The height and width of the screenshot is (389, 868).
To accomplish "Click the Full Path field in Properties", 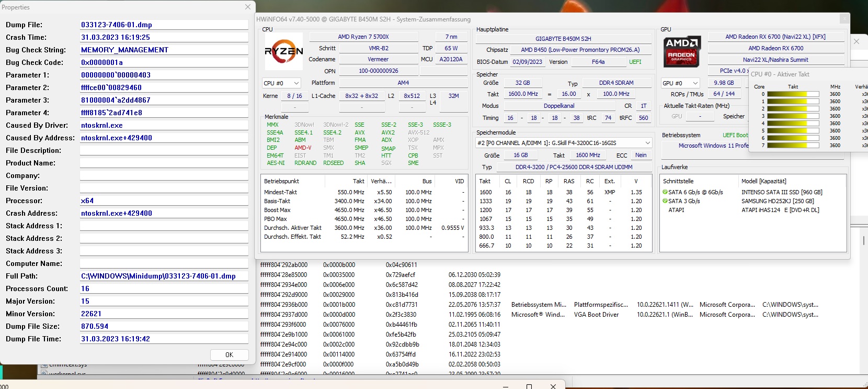I will (x=164, y=276).
